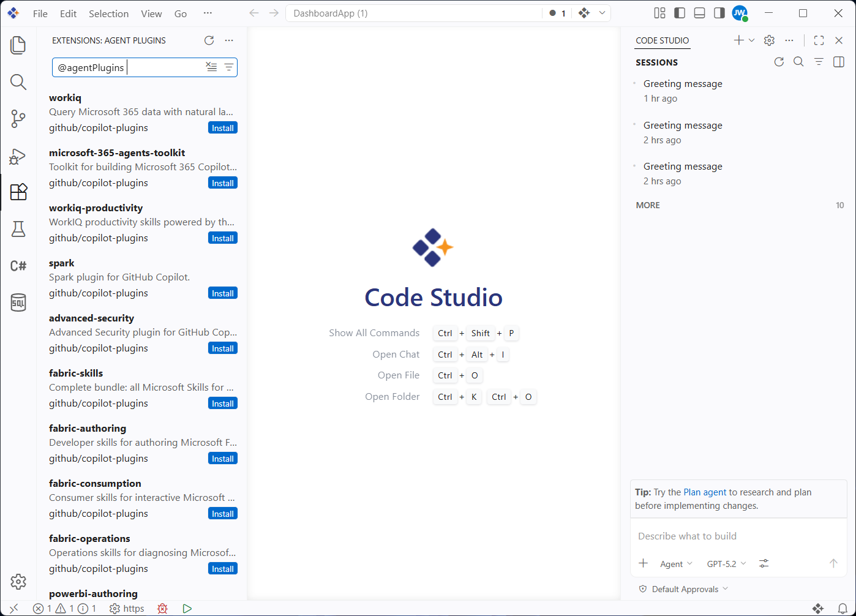Toggle the bottom panel layout button
The height and width of the screenshot is (616, 856).
click(699, 13)
